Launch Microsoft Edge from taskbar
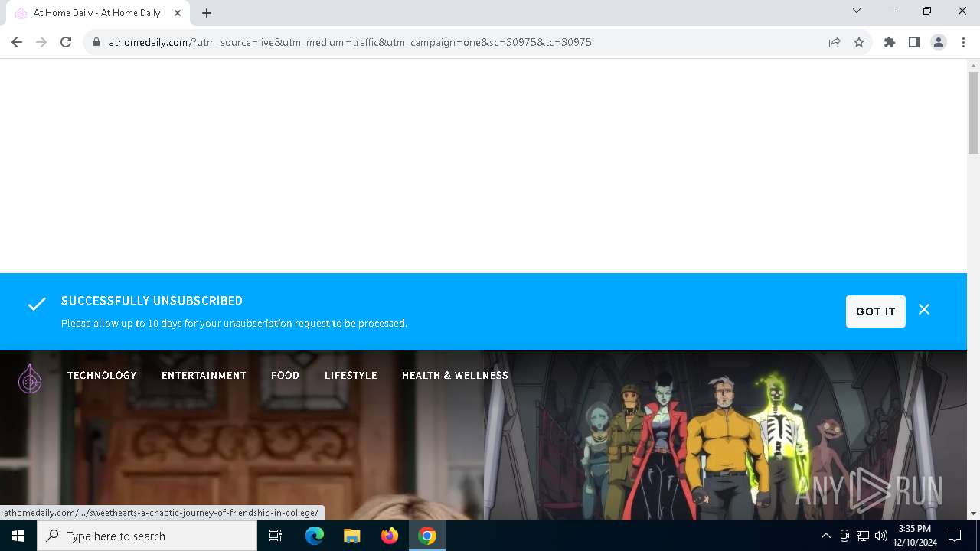Viewport: 980px width, 551px height. tap(315, 536)
